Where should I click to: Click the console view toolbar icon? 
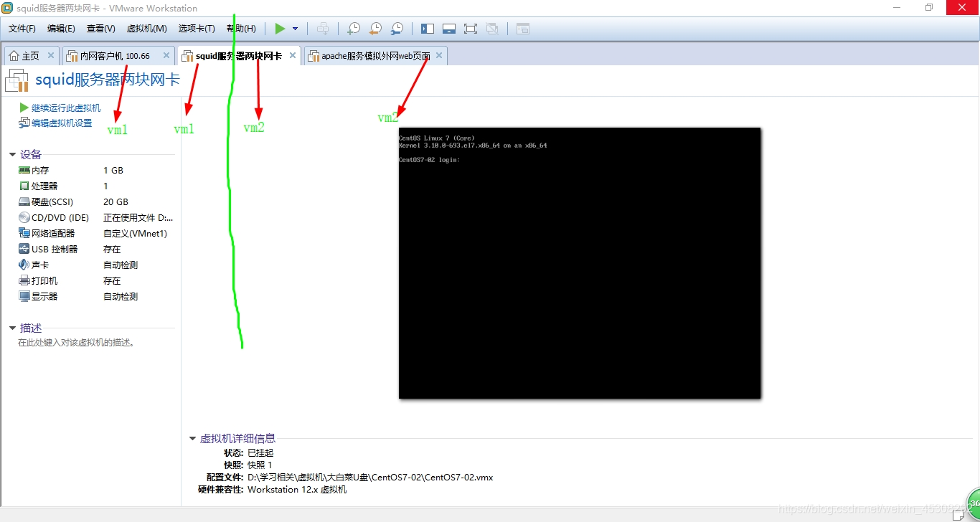pyautogui.click(x=523, y=29)
